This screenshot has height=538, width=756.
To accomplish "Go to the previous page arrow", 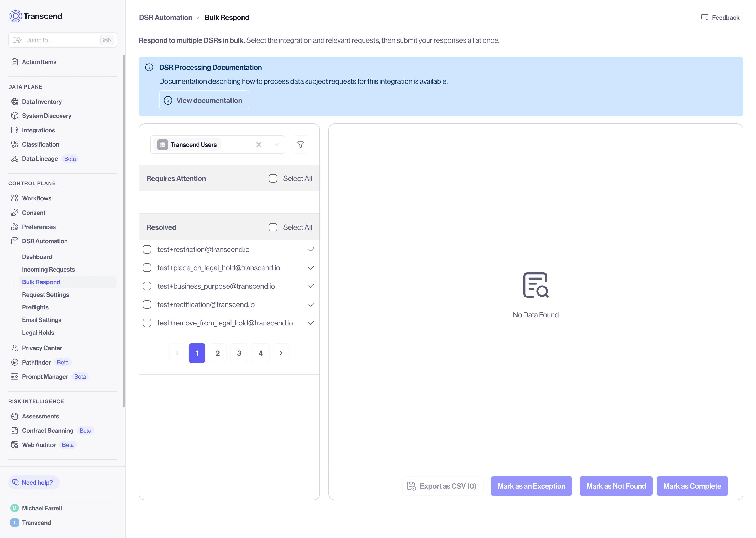I will (x=177, y=353).
